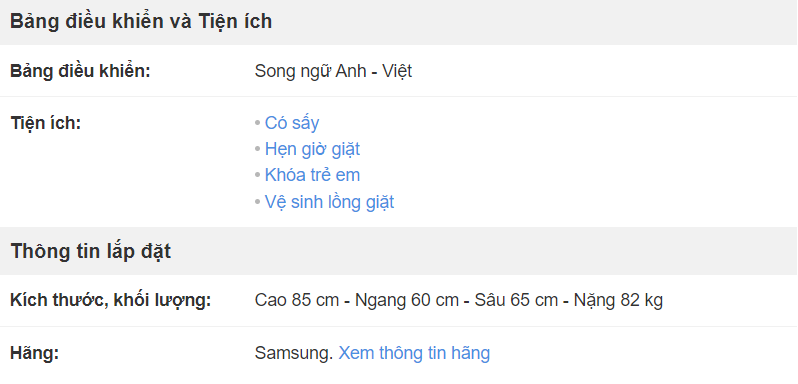
Task: Click Xem thông tin hãng link
Action: point(414,353)
